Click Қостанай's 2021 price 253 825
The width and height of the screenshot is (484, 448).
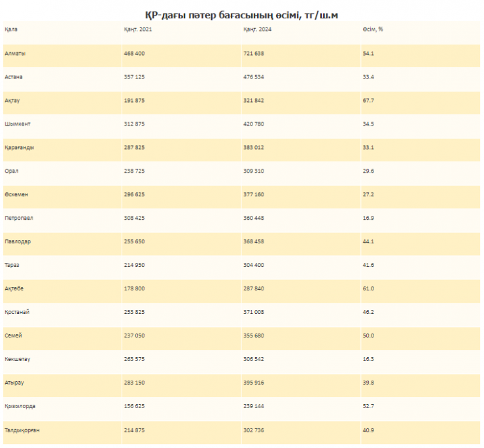point(136,312)
